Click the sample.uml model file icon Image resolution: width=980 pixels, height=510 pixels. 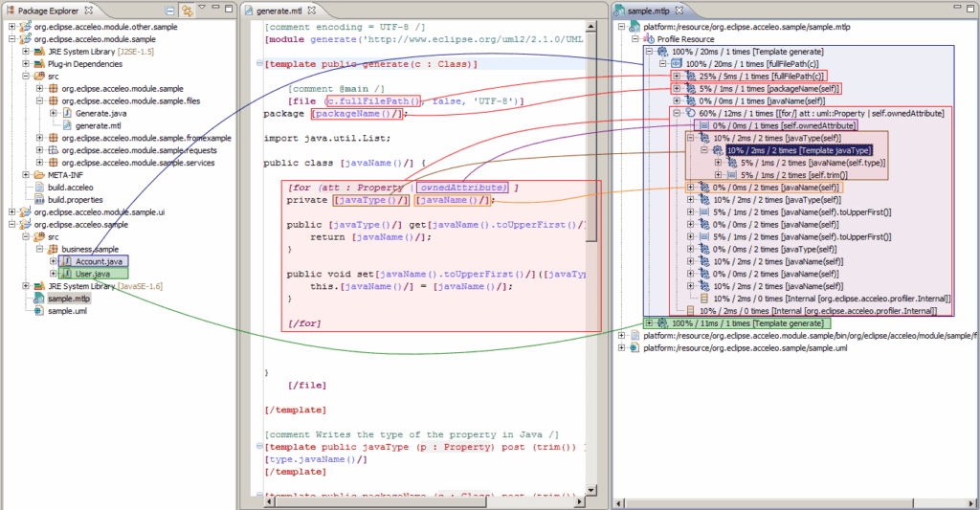pos(39,312)
